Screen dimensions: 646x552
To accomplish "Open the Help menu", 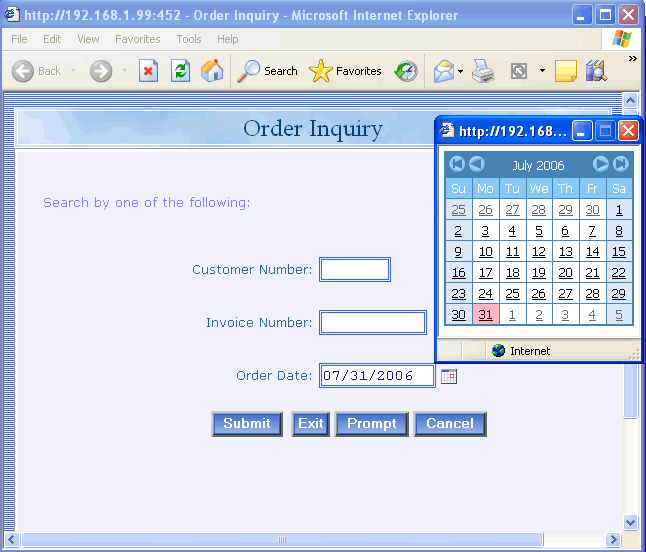I will (x=227, y=39).
